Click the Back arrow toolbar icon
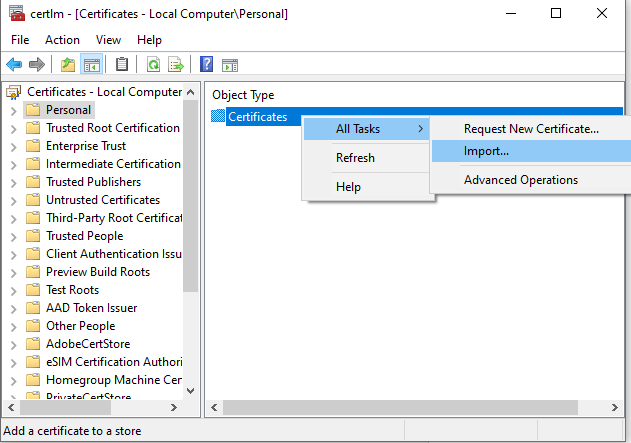The image size is (631, 443). pyautogui.click(x=14, y=64)
